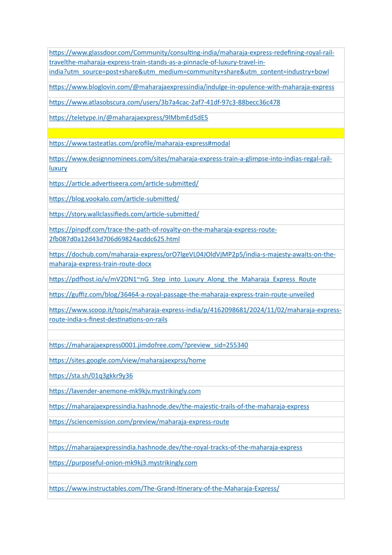
Task: Open the lavender-anemone mystrikingly.com link
Action: pos(125,391)
